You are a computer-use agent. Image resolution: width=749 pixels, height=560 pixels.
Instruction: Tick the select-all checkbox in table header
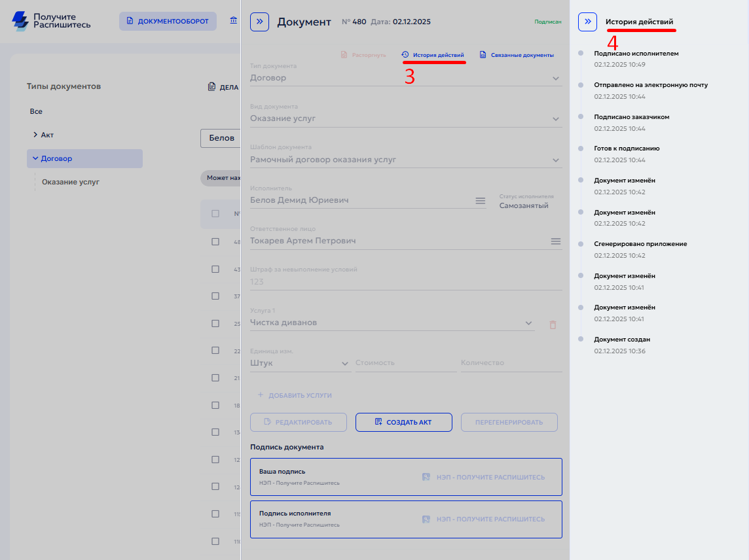[x=215, y=213]
